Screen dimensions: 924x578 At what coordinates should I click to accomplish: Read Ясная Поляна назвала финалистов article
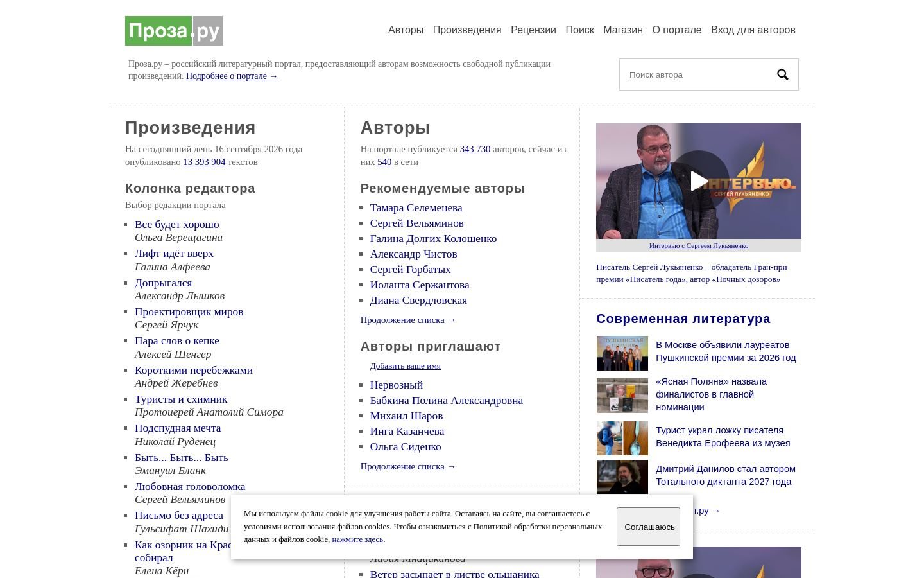(711, 394)
